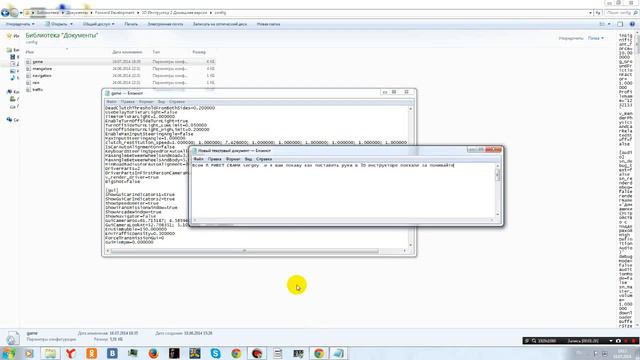Toggle the Explorer preview pane icon
The height and width of the screenshot is (360, 640).
coord(620,24)
